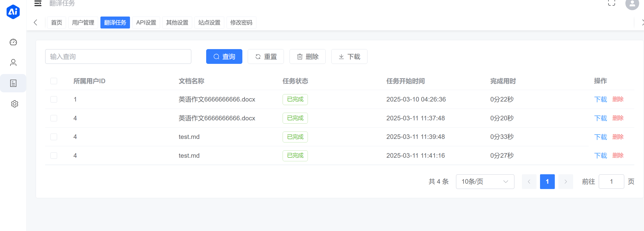
Task: Click the query input field
Action: click(118, 56)
